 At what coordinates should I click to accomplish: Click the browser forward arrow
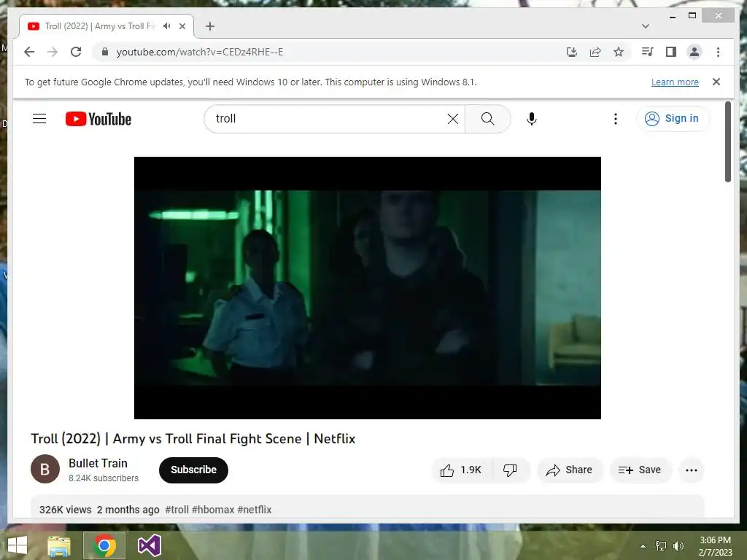pos(53,52)
